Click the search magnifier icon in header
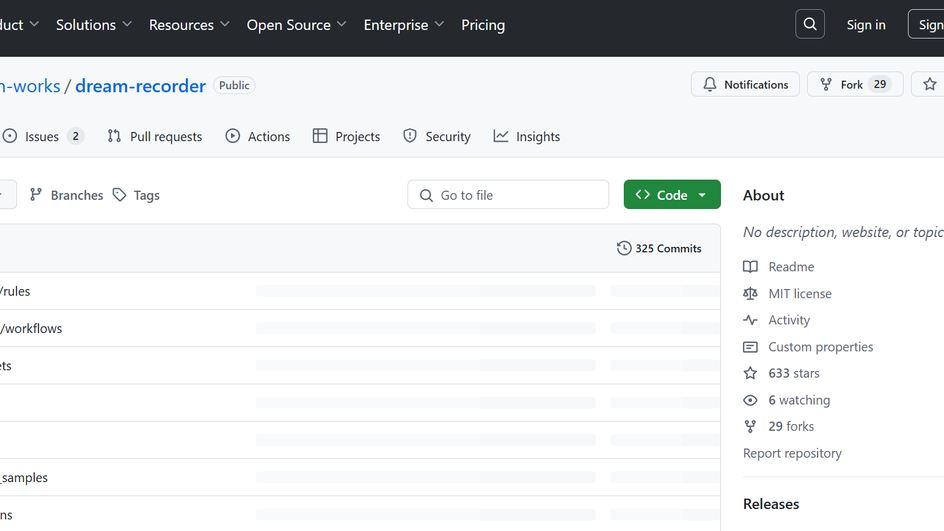Image resolution: width=944 pixels, height=531 pixels. (x=810, y=24)
